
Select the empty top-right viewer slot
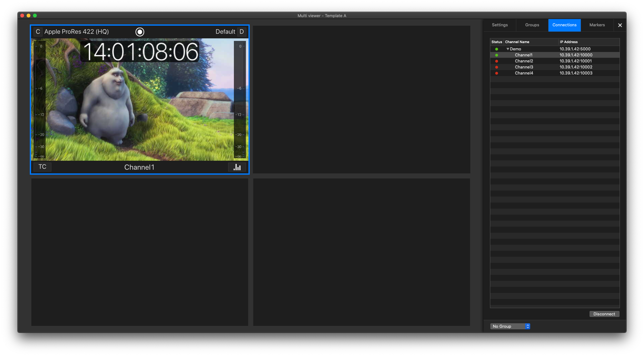[x=361, y=100]
